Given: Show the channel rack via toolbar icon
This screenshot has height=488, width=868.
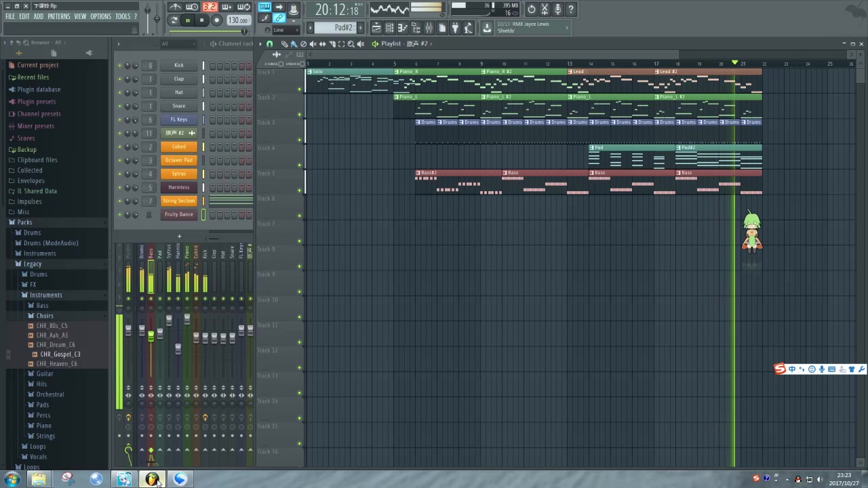Looking at the screenshot, I should [x=389, y=27].
